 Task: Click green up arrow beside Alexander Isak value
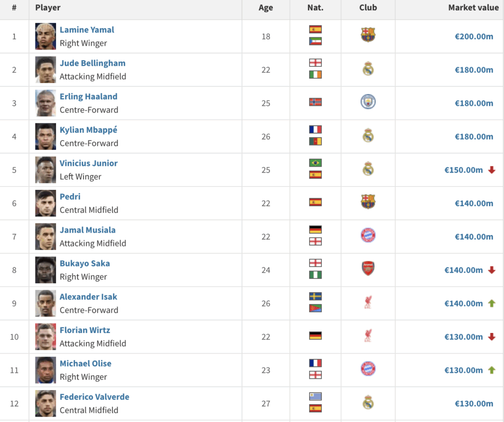(x=491, y=303)
